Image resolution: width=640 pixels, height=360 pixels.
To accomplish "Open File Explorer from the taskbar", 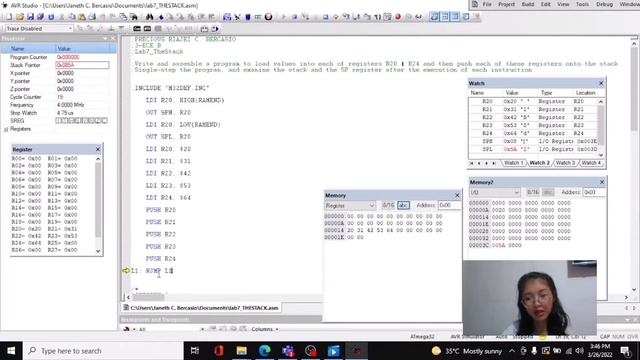I will tap(241, 351).
